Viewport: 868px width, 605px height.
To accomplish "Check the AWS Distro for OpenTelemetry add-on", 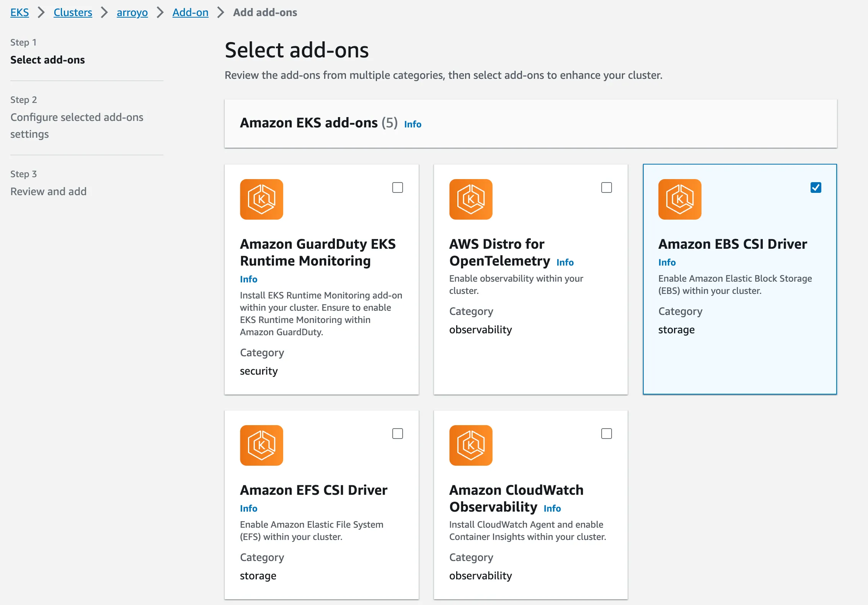I will pos(607,188).
